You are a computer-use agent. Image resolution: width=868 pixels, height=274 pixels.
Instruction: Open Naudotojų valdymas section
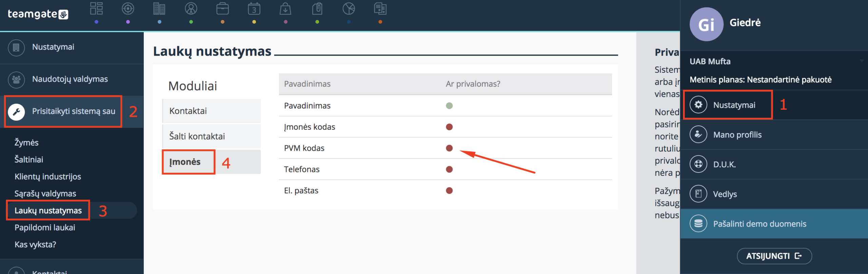pyautogui.click(x=72, y=80)
